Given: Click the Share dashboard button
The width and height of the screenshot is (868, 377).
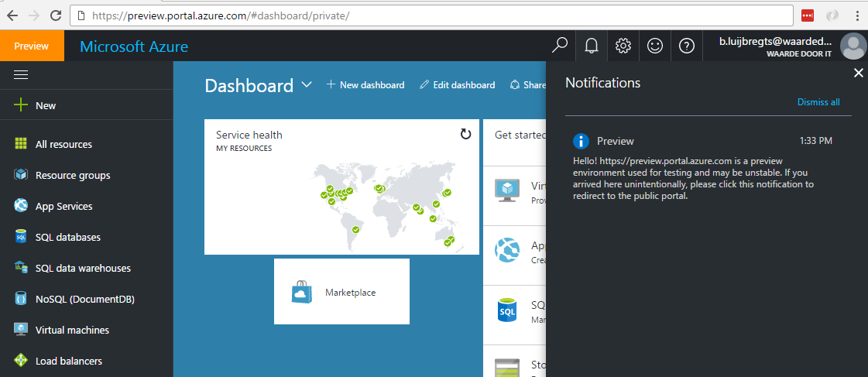Looking at the screenshot, I should [x=528, y=84].
